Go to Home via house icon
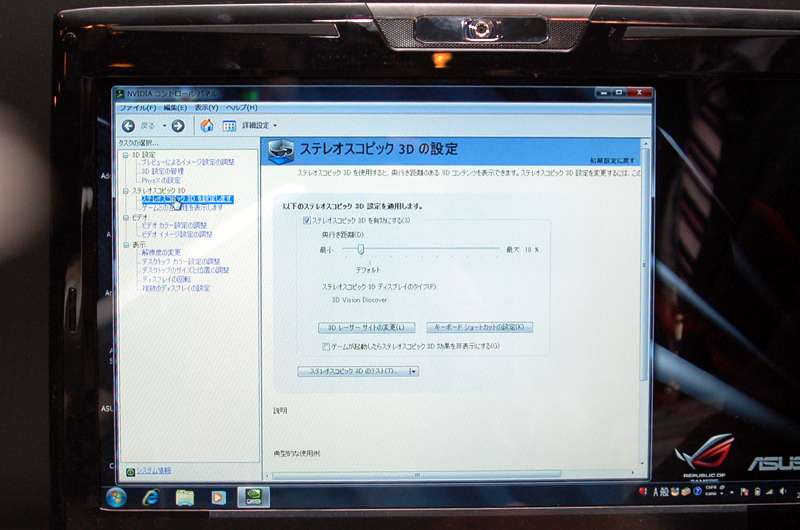The height and width of the screenshot is (530, 800). coord(207,126)
